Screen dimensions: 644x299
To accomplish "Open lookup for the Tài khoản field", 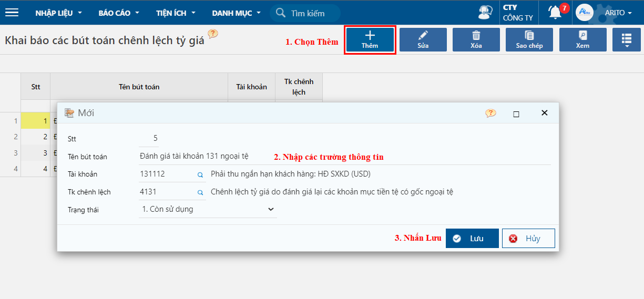I will pyautogui.click(x=200, y=174).
